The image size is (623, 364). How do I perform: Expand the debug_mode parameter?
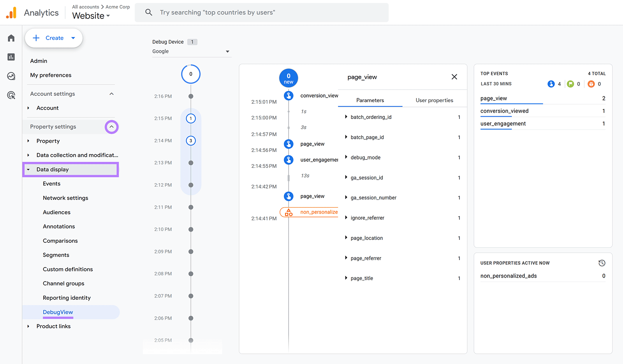[346, 157]
